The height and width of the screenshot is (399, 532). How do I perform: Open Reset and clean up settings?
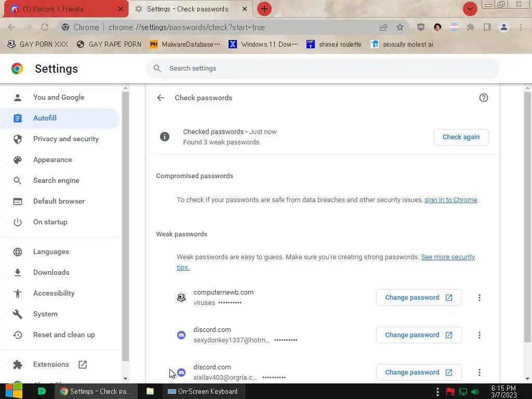tap(64, 335)
